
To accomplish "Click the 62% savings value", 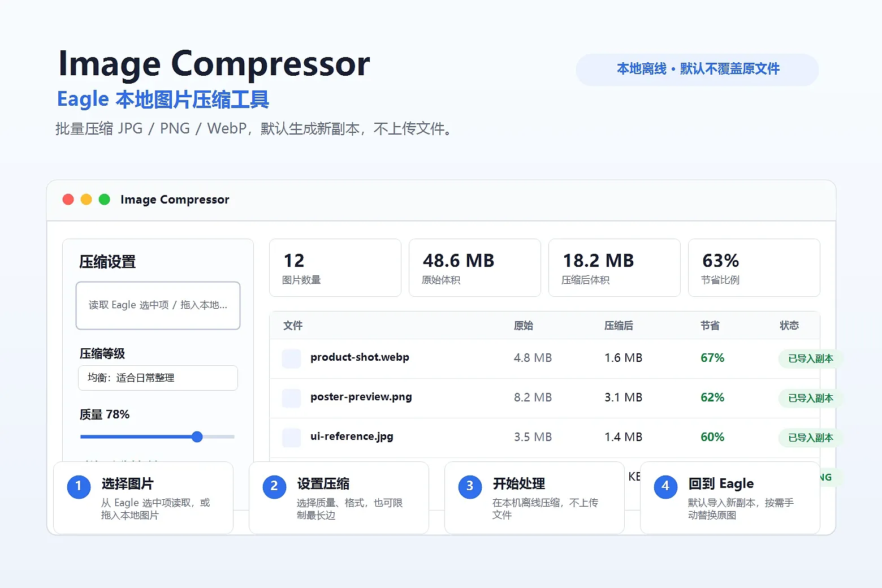I will pyautogui.click(x=712, y=397).
